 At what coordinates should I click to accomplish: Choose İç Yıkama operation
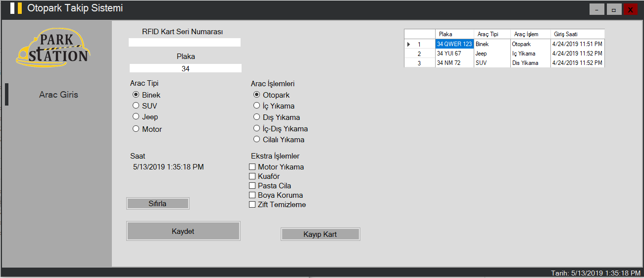274,106
